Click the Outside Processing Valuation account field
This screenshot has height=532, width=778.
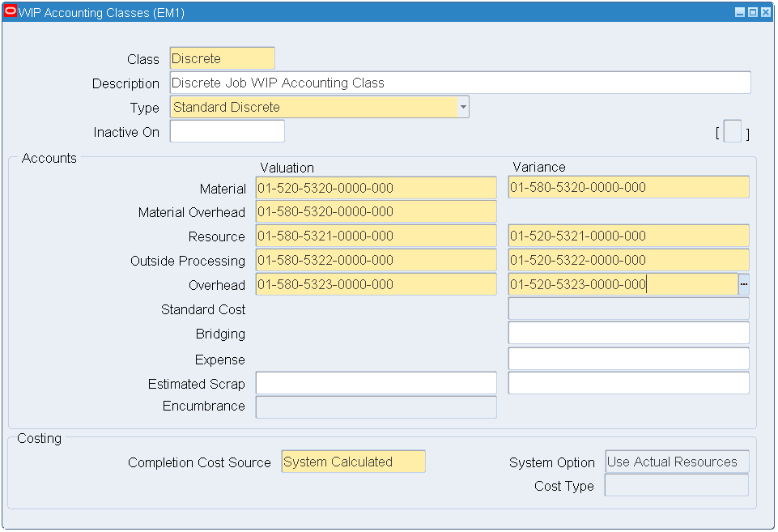click(x=376, y=261)
